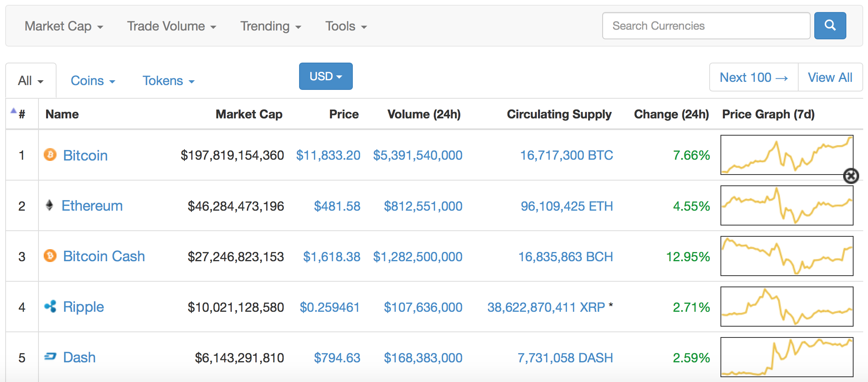Open the Trade Volume menu
This screenshot has width=868, height=382.
tap(172, 26)
